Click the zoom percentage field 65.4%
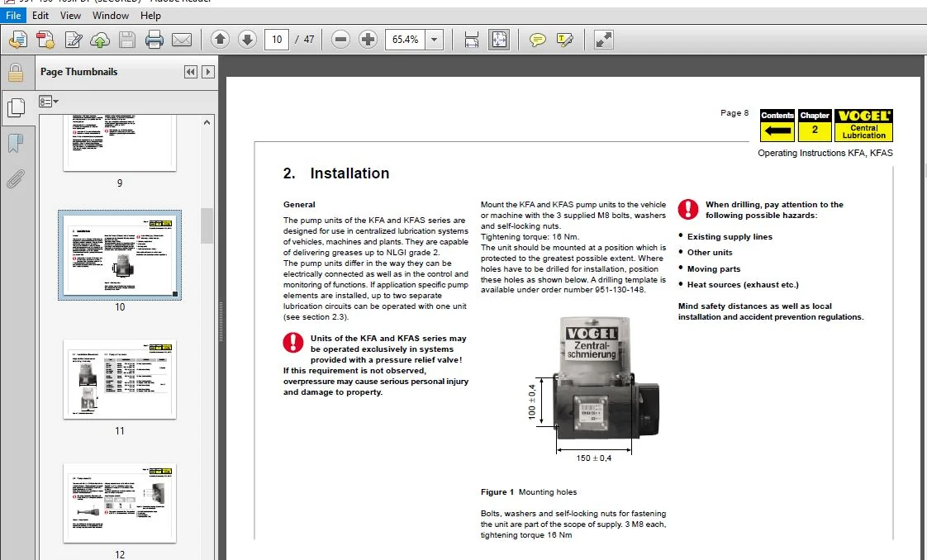Image resolution: width=927 pixels, height=560 pixels. tap(405, 40)
